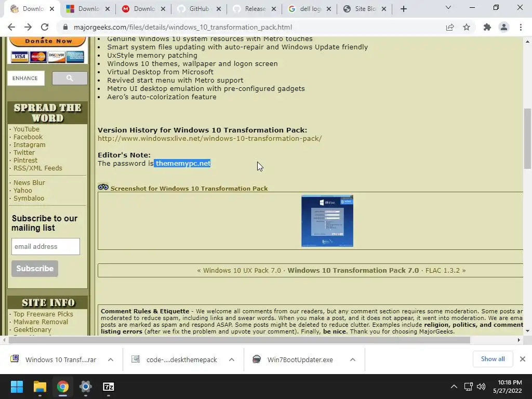Click the vertical page scrollbar thumb

point(527,138)
